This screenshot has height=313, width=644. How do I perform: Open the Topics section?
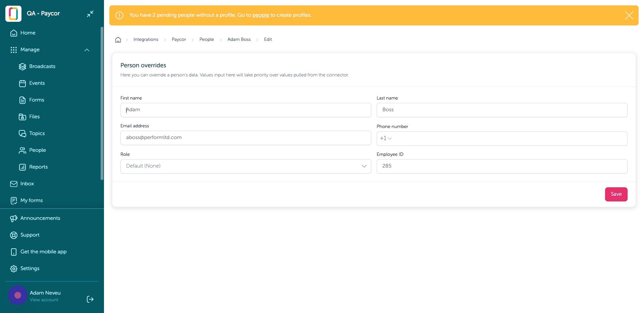click(x=32, y=133)
